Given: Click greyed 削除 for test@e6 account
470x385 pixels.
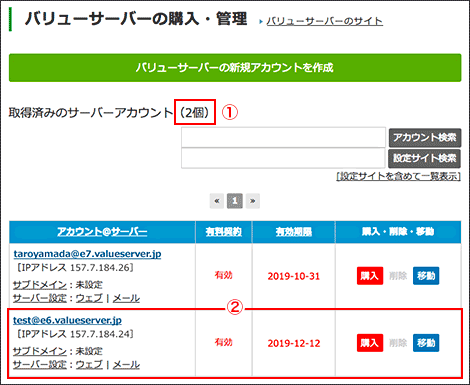Looking at the screenshot, I should coord(398,343).
